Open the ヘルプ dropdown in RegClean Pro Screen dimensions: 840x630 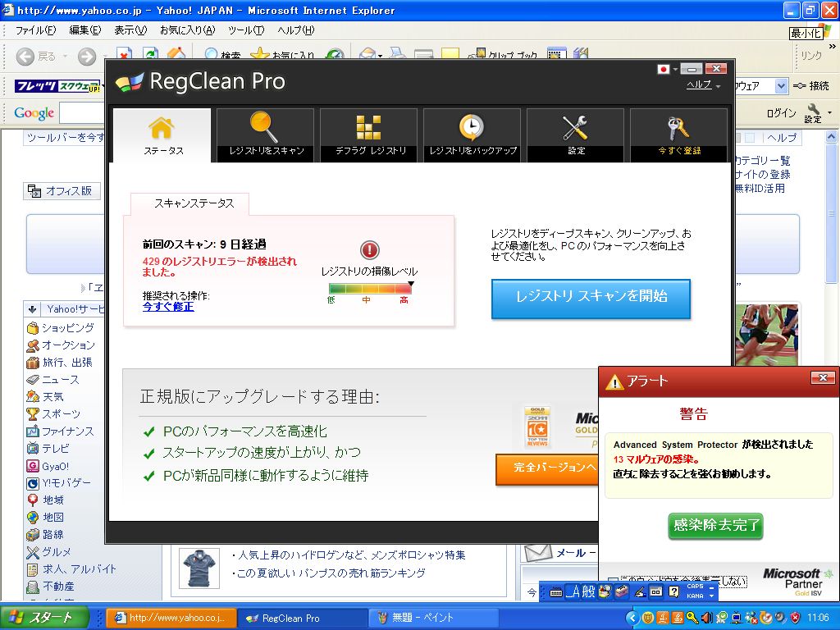[703, 84]
